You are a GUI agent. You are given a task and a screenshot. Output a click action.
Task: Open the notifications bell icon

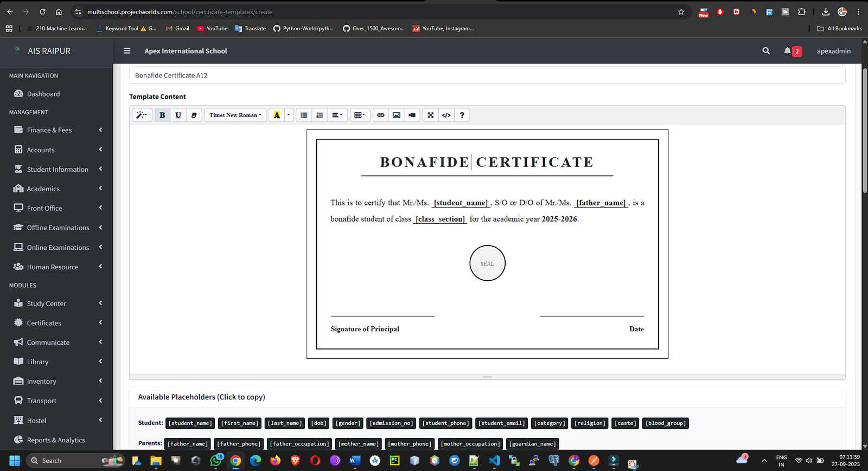pyautogui.click(x=787, y=51)
